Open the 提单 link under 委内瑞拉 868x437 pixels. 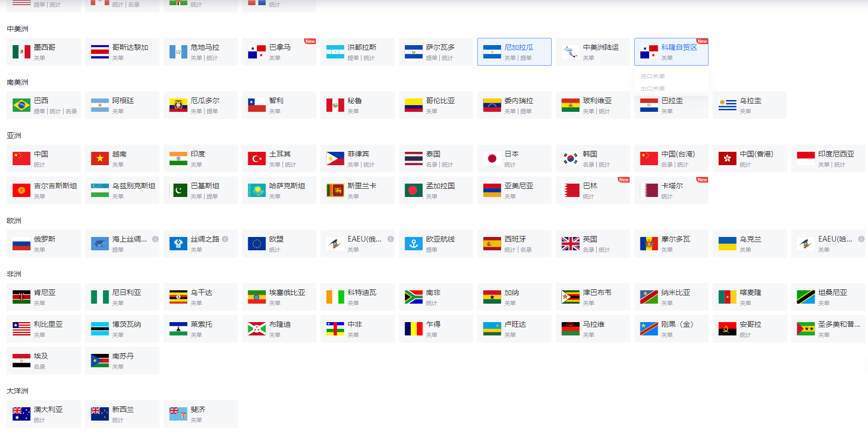click(526, 111)
